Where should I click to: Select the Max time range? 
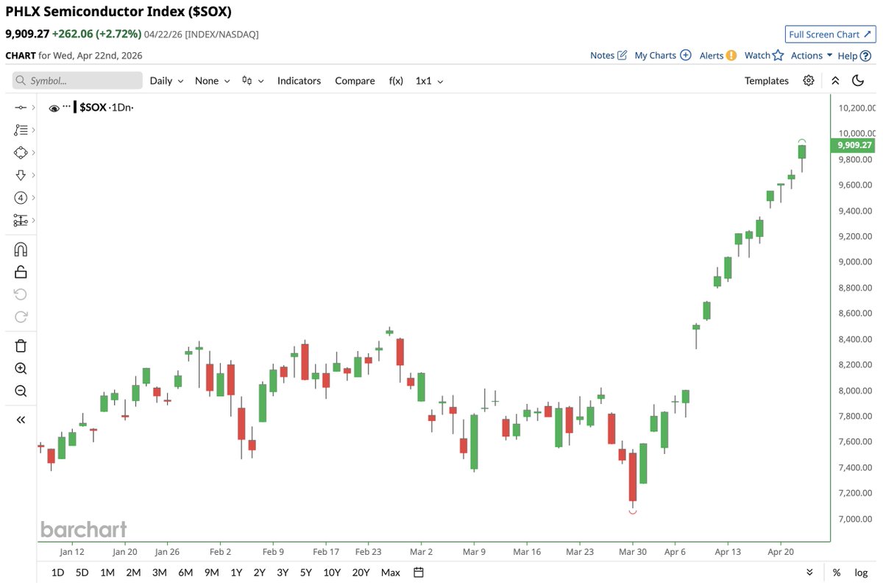click(x=391, y=572)
